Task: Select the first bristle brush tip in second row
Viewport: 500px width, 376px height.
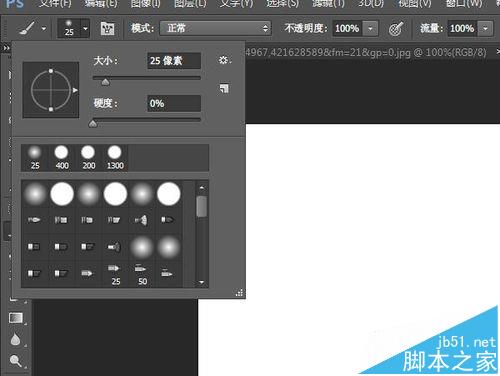Action: [x=34, y=220]
